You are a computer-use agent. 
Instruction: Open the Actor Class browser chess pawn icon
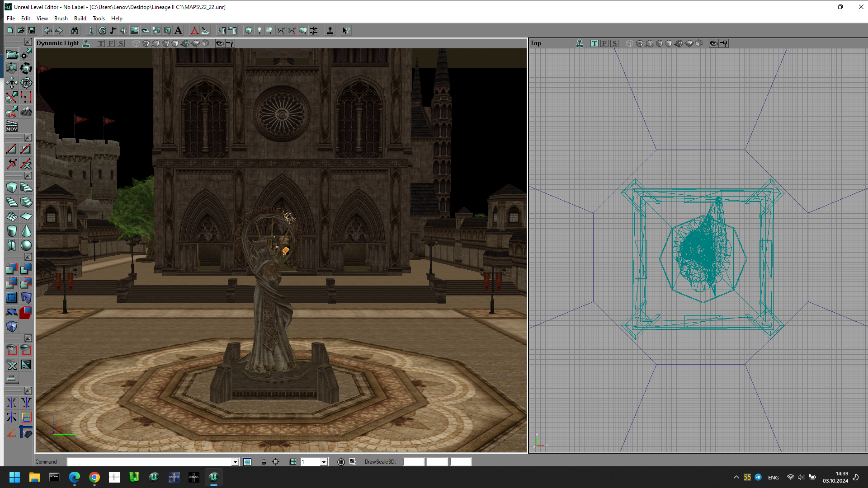(x=91, y=30)
